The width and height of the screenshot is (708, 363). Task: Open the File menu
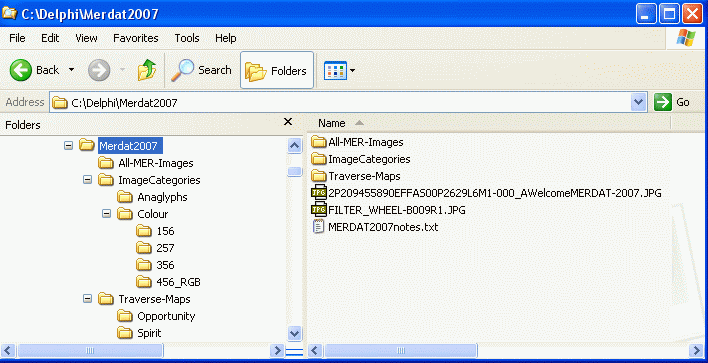(x=17, y=38)
